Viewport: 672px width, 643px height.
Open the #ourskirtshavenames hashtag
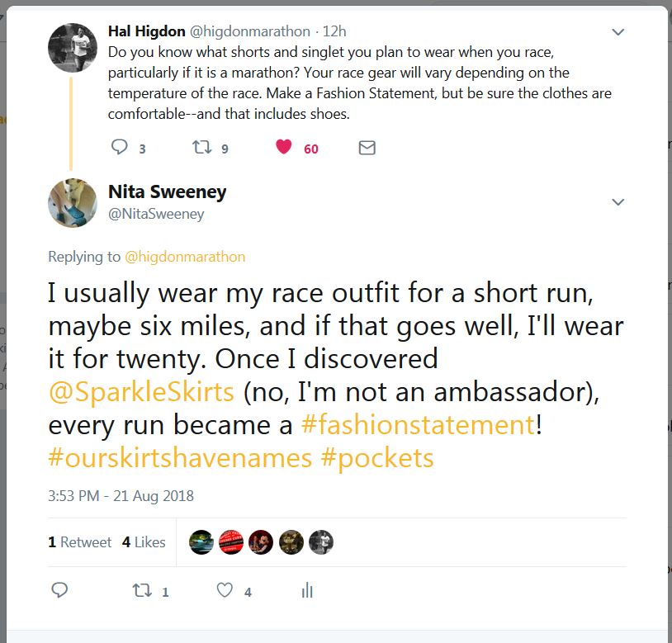coord(180,458)
